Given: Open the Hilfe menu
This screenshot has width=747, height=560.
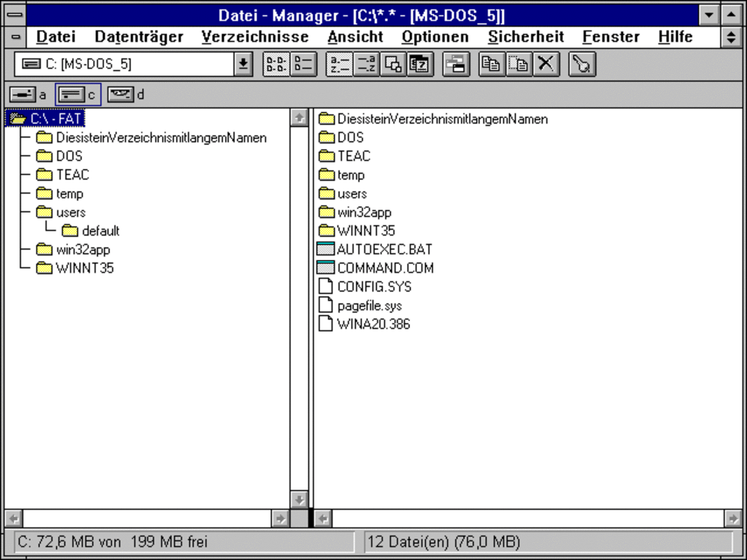Looking at the screenshot, I should (x=675, y=37).
